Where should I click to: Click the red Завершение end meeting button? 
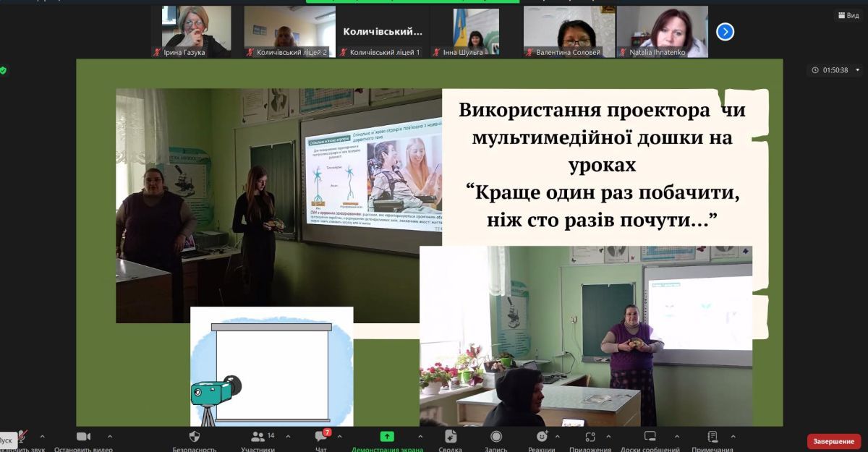click(833, 441)
